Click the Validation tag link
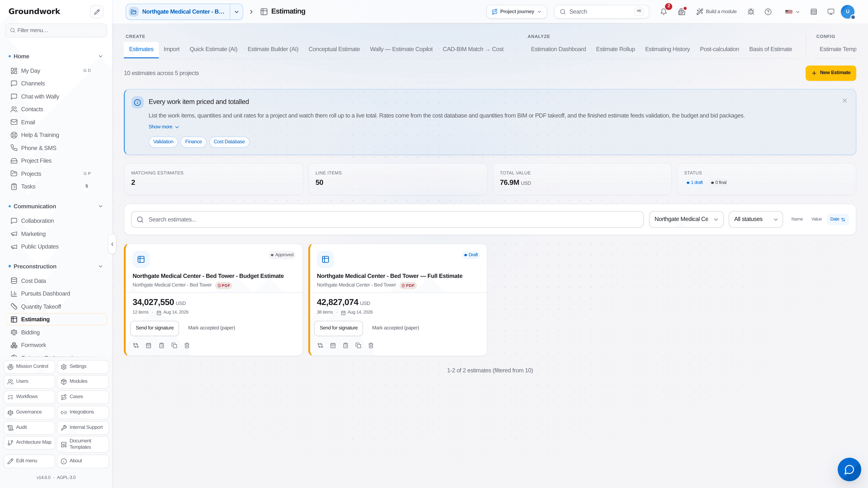 [x=163, y=142]
